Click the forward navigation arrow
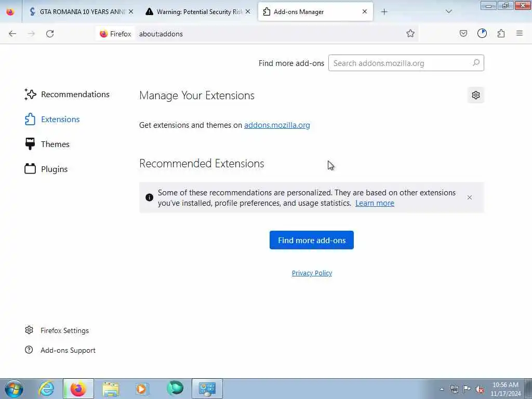Image resolution: width=532 pixels, height=399 pixels. tap(31, 34)
